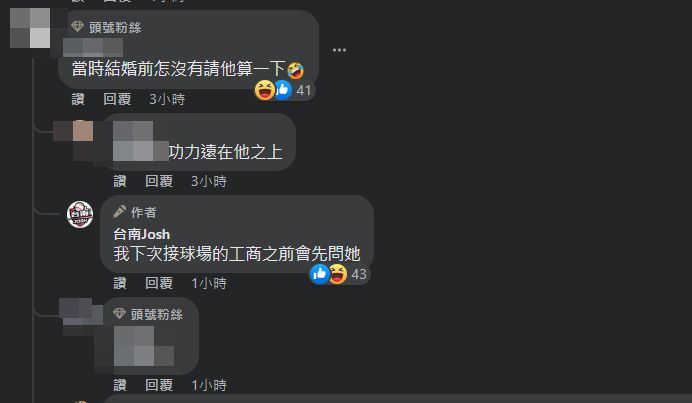Screen dimensions: 692x403
Task: Open the 1小時 timestamp under 台南Josh's comment
Action: pos(209,283)
